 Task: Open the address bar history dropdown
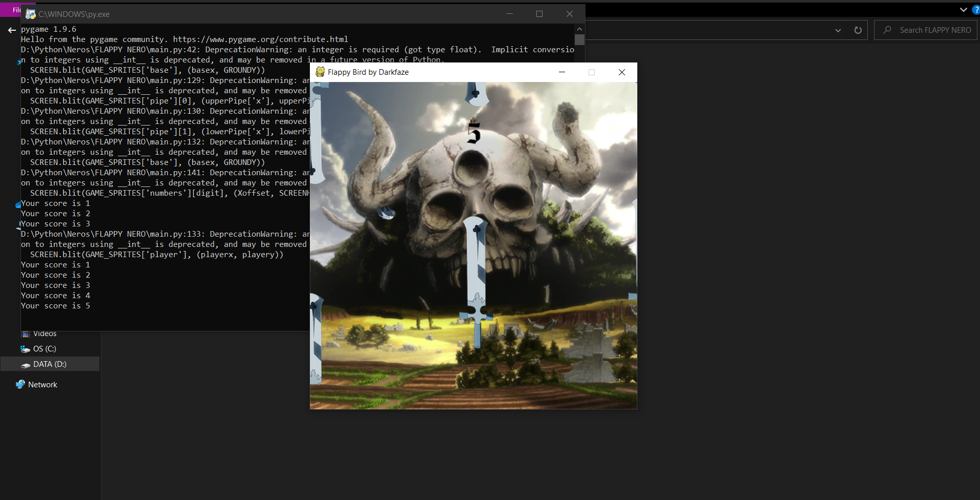[x=838, y=30]
